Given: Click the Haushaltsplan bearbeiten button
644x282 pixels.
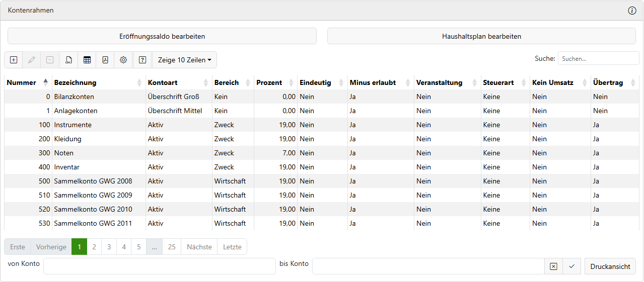Looking at the screenshot, I should tap(481, 36).
